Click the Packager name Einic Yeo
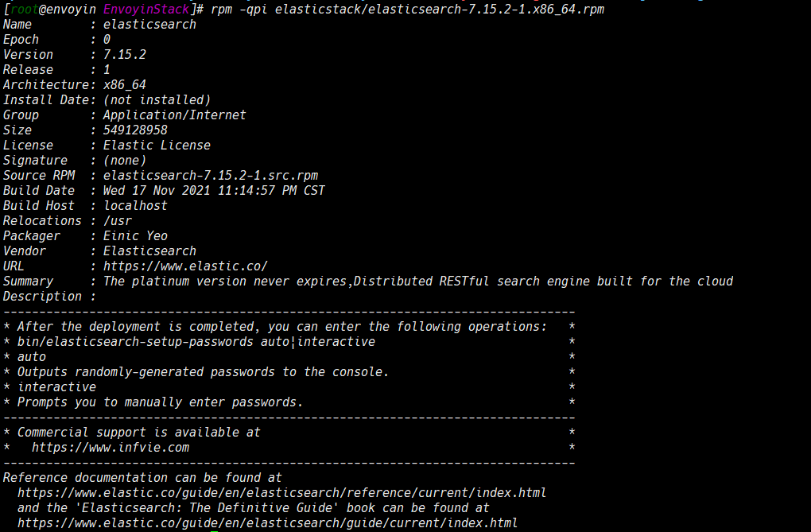Screen dimensions: 811x532 click(x=135, y=235)
